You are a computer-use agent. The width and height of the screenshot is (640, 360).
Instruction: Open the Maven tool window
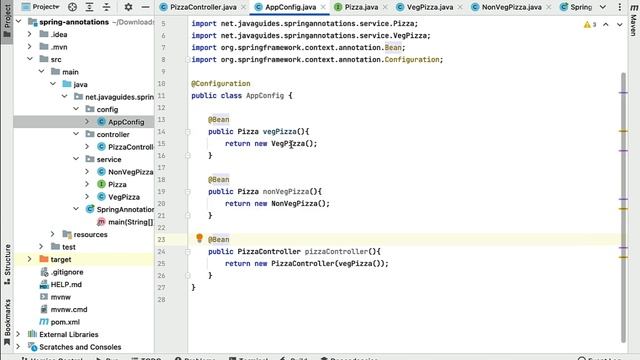coord(633,20)
